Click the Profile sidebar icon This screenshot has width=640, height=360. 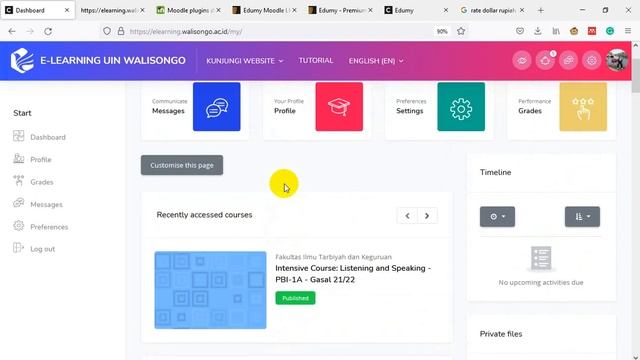tap(18, 159)
